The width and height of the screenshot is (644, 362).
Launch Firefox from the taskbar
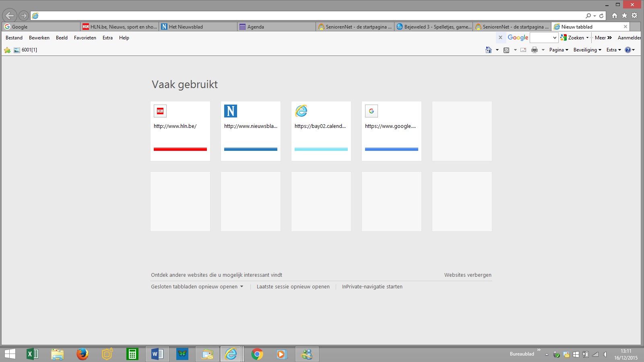click(83, 354)
